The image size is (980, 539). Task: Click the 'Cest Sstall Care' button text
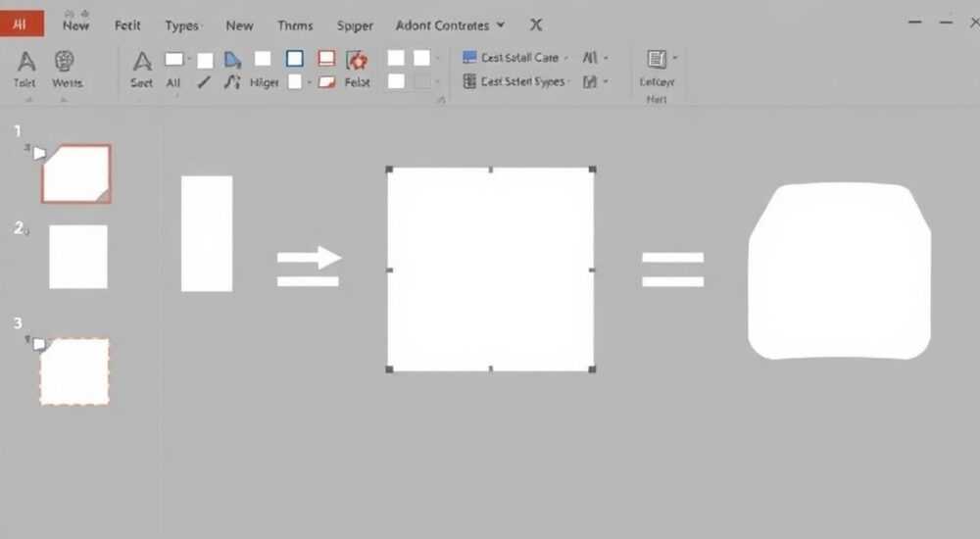coord(519,58)
